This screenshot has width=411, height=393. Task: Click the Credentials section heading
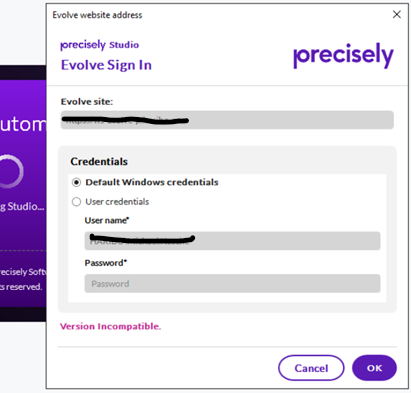coord(99,161)
